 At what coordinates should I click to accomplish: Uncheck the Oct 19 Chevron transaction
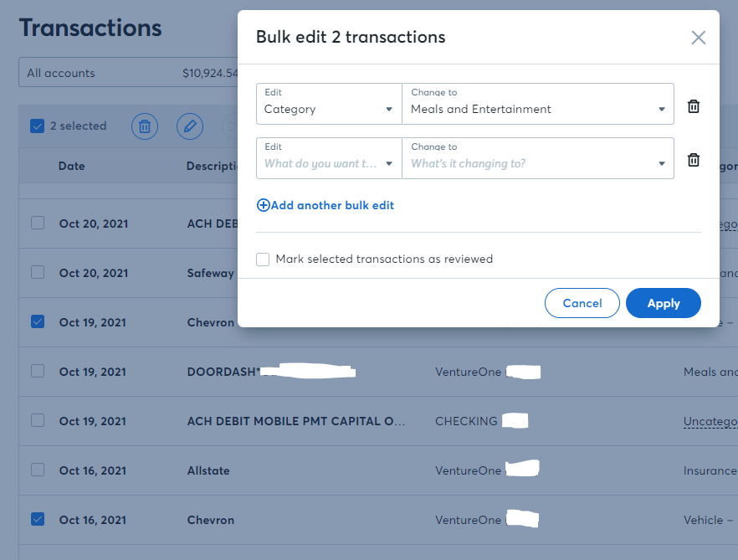click(38, 322)
